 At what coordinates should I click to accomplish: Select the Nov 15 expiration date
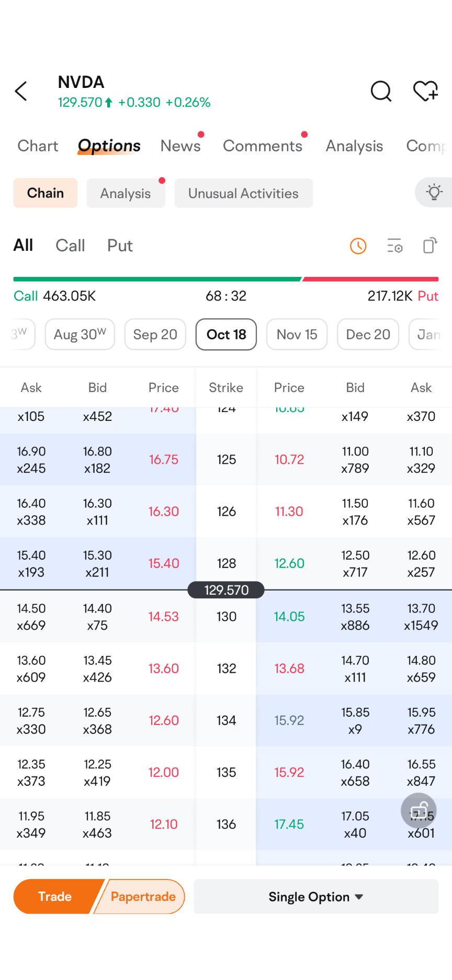(297, 335)
